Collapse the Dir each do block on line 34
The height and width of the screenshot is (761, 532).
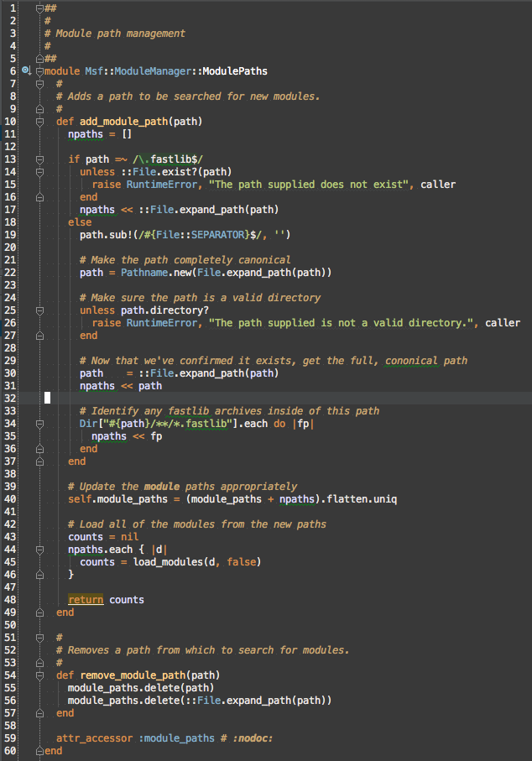pyautogui.click(x=39, y=425)
